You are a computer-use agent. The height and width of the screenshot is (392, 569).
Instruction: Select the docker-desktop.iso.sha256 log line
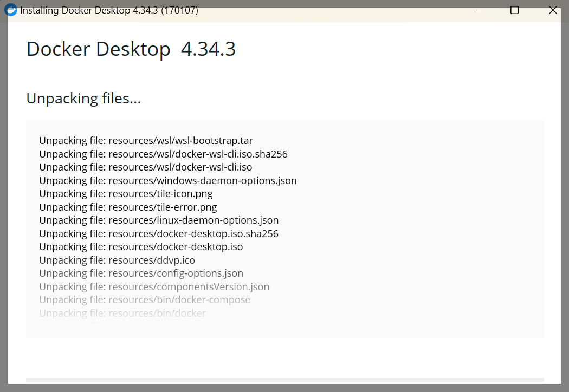click(159, 233)
